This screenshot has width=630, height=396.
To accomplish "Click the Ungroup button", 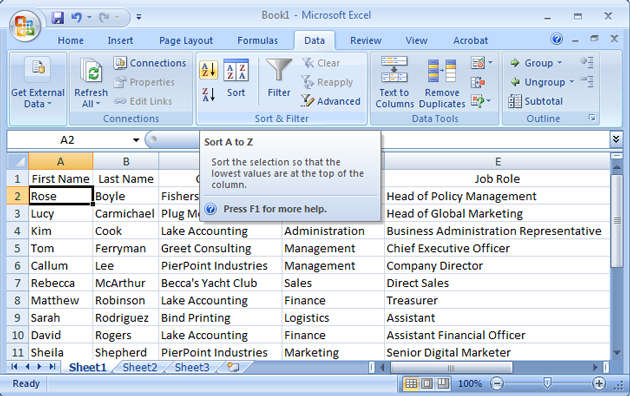I will point(538,82).
